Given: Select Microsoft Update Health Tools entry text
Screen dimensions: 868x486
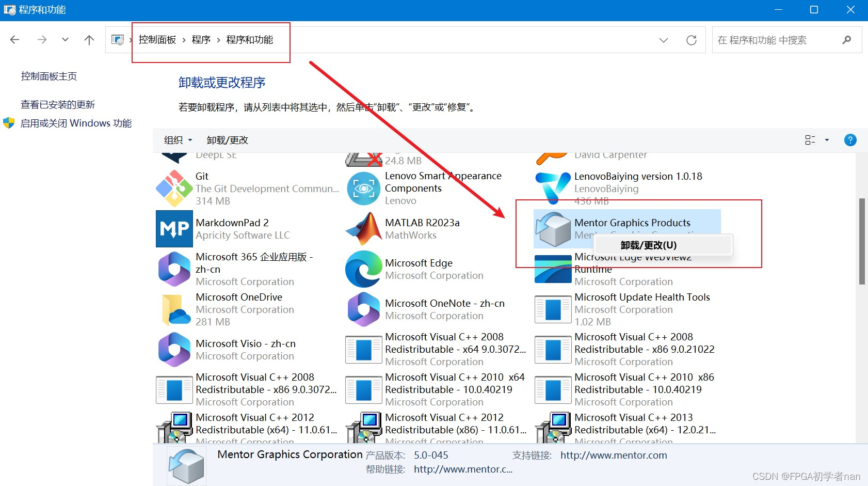Looking at the screenshot, I should click(642, 297).
